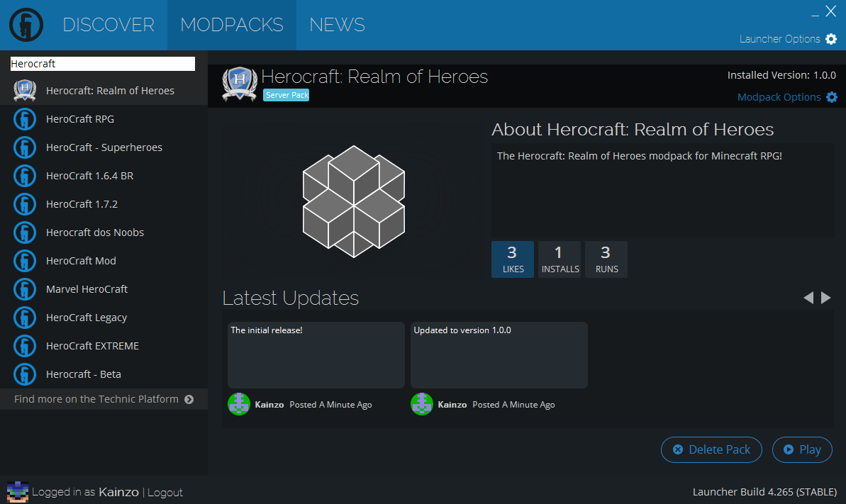Click the 3 Likes button
This screenshot has width=846, height=504.
(x=513, y=259)
